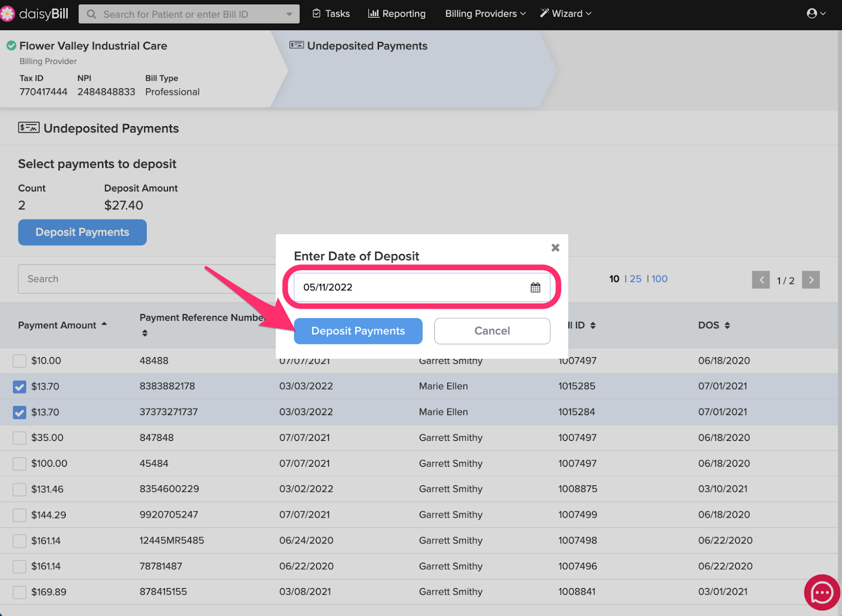Tick the $144.29 payment checkbox
The width and height of the screenshot is (842, 616).
pyautogui.click(x=19, y=515)
